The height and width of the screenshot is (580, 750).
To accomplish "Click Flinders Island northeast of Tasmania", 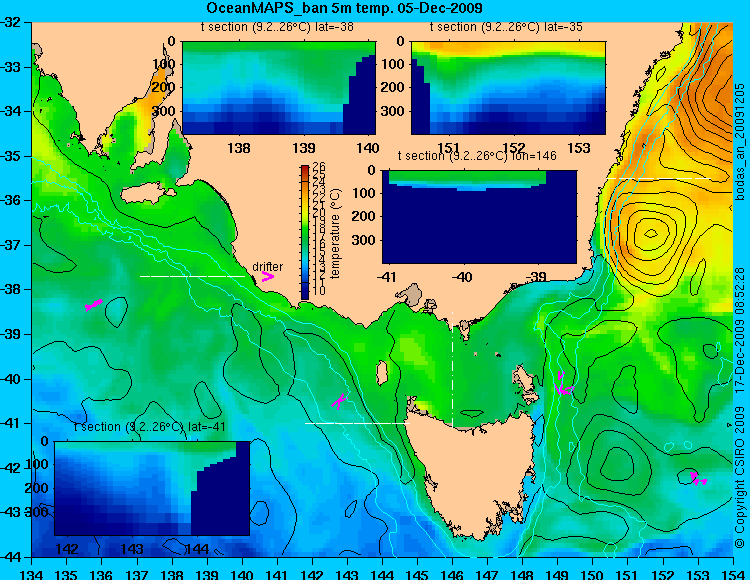I will tap(525, 381).
